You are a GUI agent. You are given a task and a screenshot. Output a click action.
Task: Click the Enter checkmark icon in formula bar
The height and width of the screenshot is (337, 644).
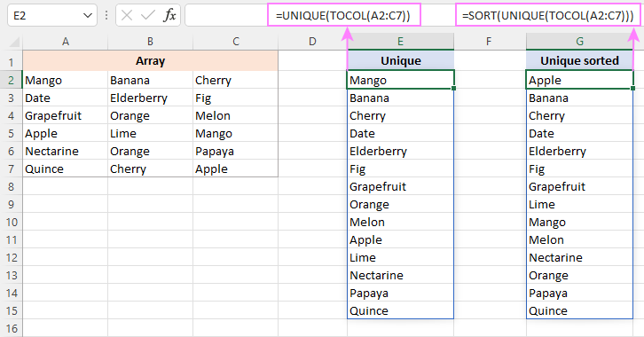click(147, 16)
